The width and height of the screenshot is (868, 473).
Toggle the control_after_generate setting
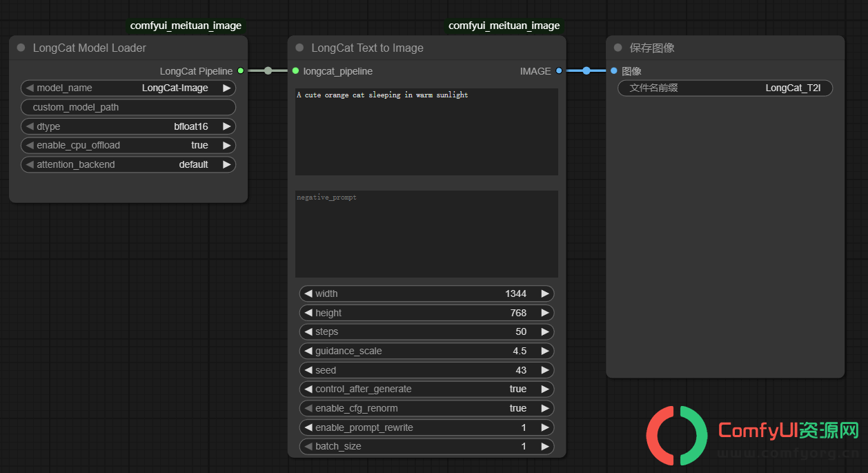click(x=426, y=389)
